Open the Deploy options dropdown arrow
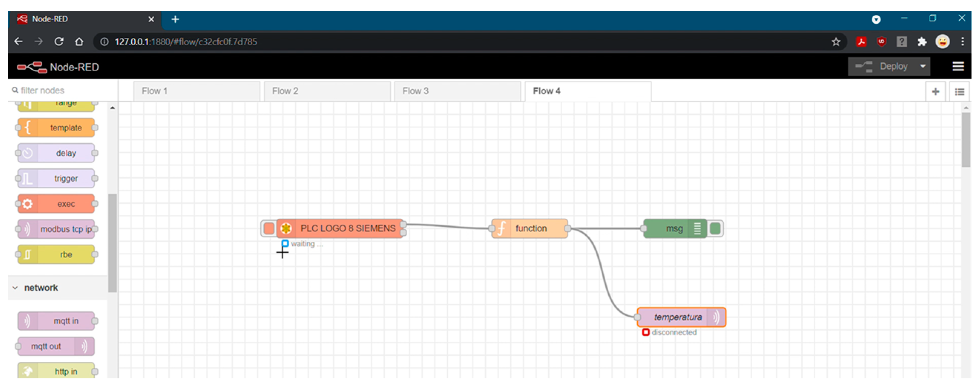Screen dimensions: 980x391 [x=923, y=66]
